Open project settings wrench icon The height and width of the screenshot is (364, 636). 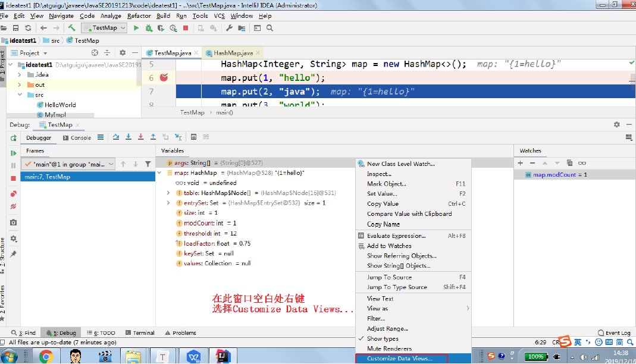[229, 28]
